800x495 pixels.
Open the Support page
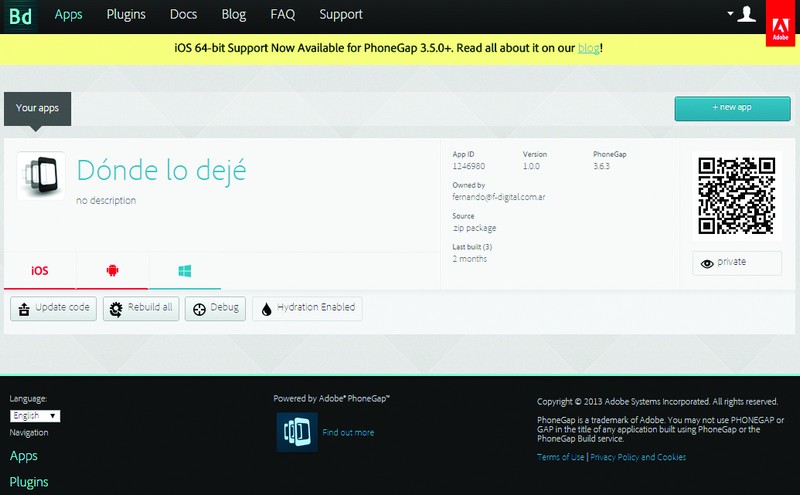pos(341,15)
